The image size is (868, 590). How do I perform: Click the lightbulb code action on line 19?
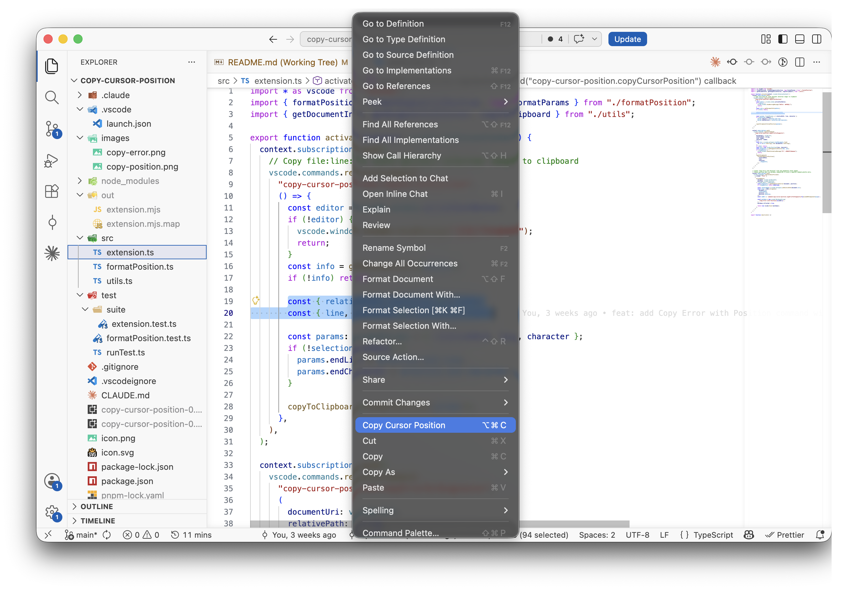pyautogui.click(x=256, y=300)
